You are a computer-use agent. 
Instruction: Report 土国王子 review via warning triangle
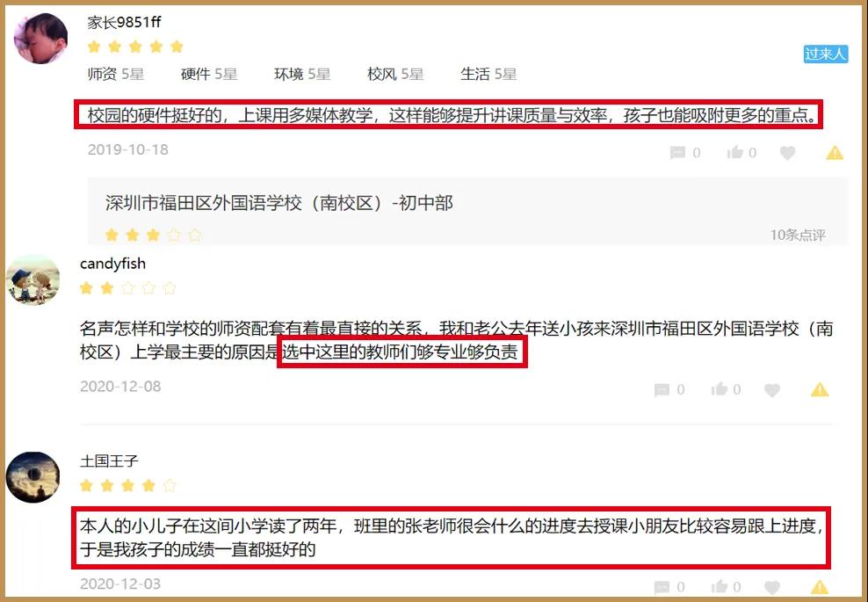(820, 586)
